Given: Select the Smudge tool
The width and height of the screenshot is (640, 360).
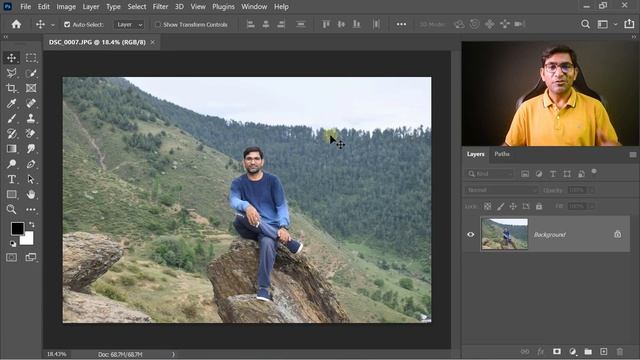Looking at the screenshot, I should pos(31,149).
